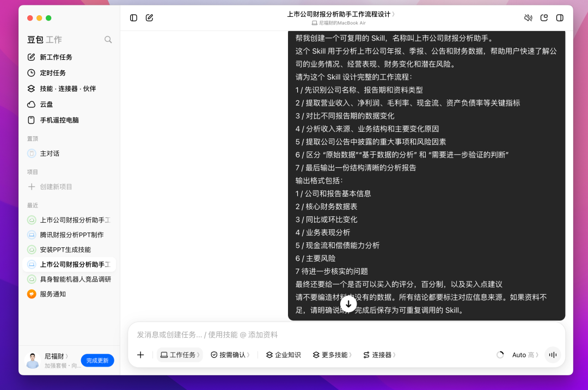
Task: Open 新工作任务 in the sidebar
Action: [69, 57]
